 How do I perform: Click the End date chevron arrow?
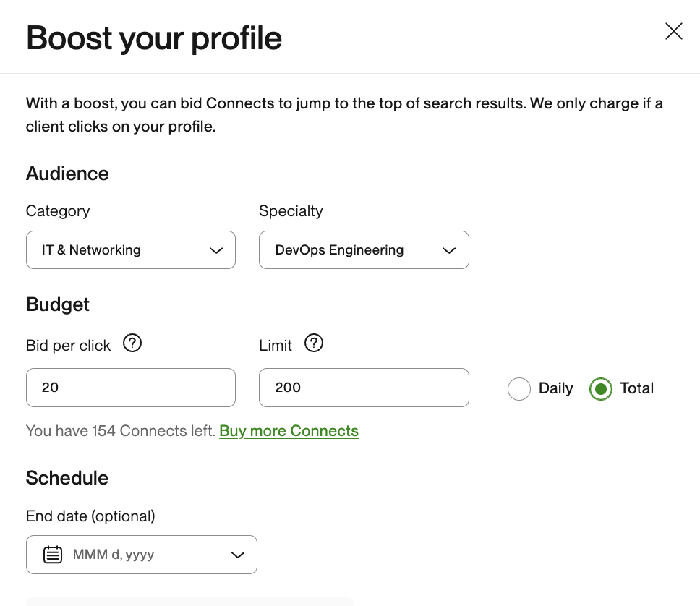tap(237, 555)
